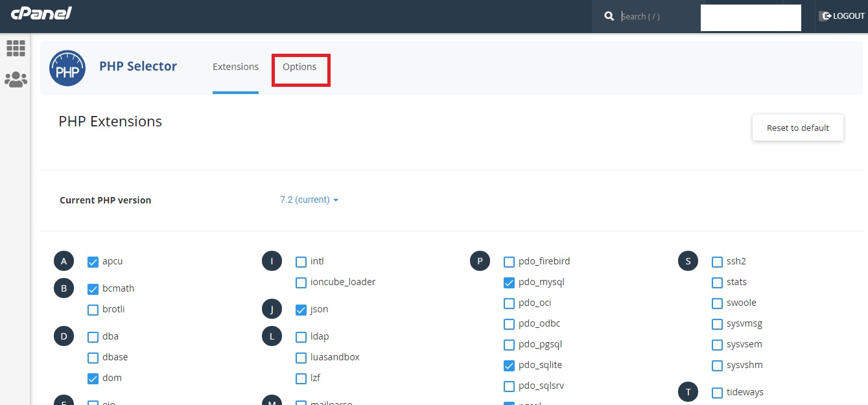Open the apps grid icon in sidebar
This screenshot has width=868, height=405.
16,48
